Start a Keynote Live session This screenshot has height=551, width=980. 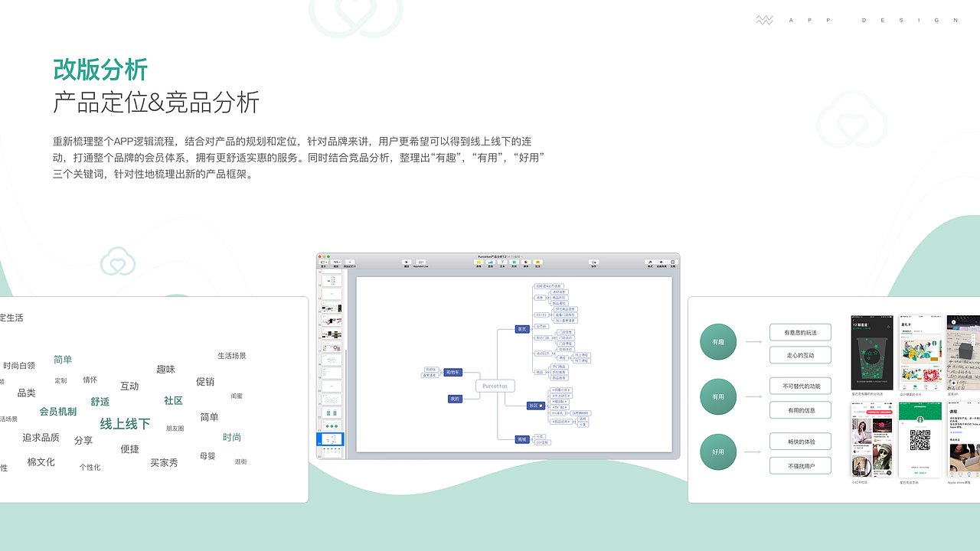point(421,262)
